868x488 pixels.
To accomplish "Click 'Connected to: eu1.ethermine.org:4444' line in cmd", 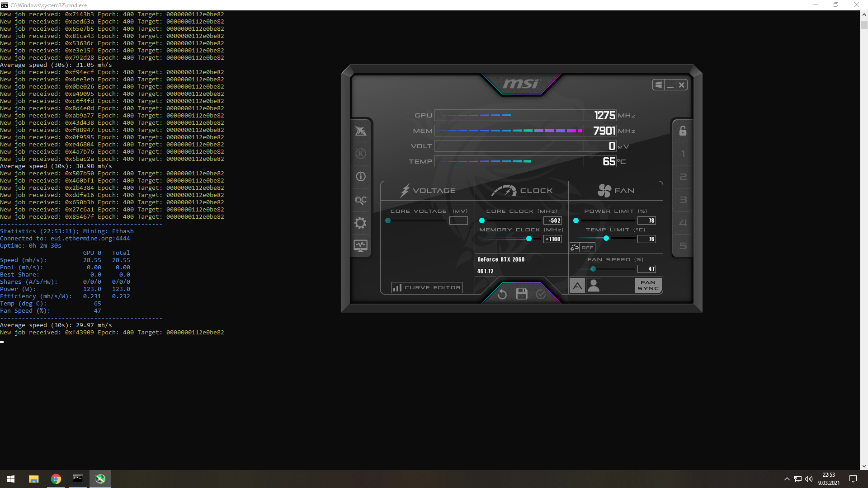I will [65, 239].
